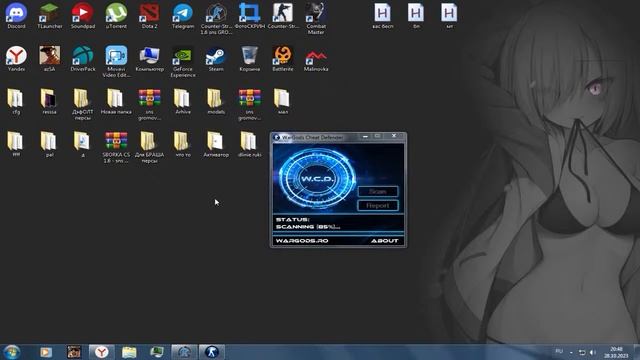Select the Новая папка folder

click(x=116, y=102)
